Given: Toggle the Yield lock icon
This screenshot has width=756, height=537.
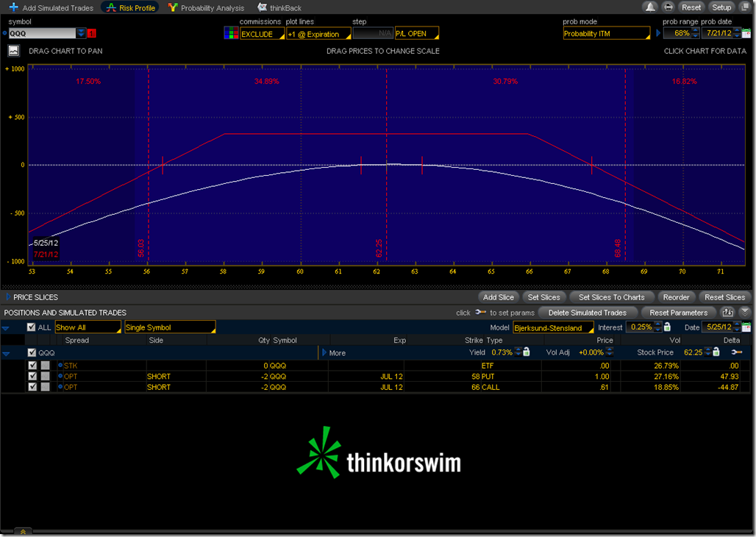Looking at the screenshot, I should [527, 352].
